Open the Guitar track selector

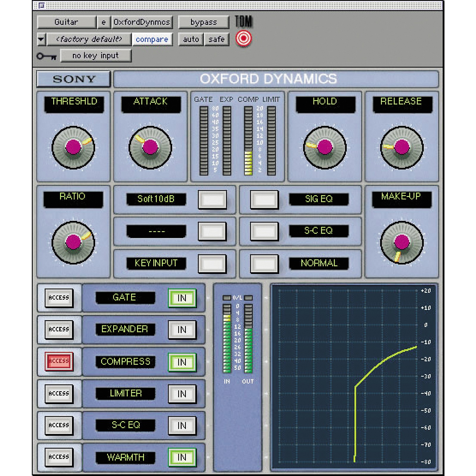67,22
